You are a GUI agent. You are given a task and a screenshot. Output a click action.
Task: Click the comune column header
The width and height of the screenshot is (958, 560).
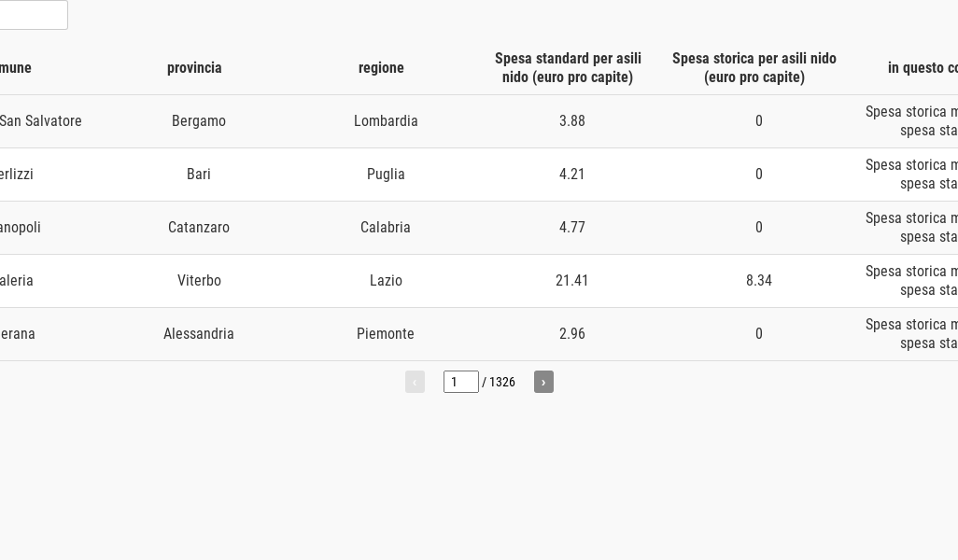pos(16,68)
